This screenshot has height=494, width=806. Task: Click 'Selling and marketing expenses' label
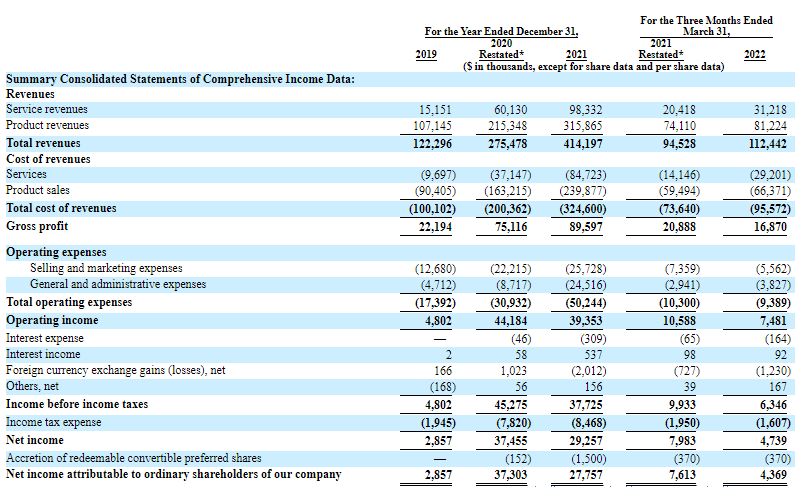pos(106,268)
